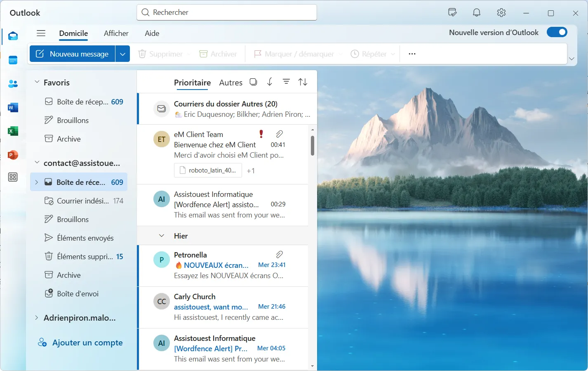The height and width of the screenshot is (371, 588).
Task: Click the attachment paperclip on eM Client Team email
Action: [x=280, y=134]
